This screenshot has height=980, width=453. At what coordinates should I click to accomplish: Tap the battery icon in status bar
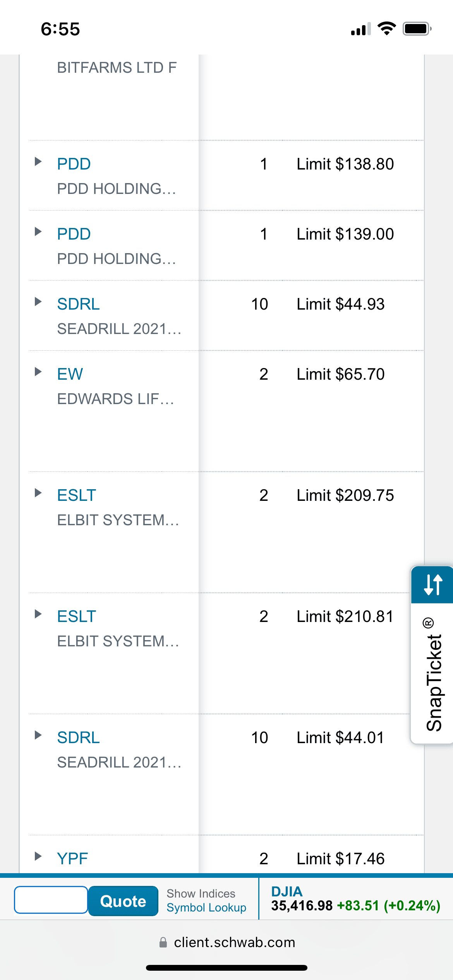click(417, 29)
